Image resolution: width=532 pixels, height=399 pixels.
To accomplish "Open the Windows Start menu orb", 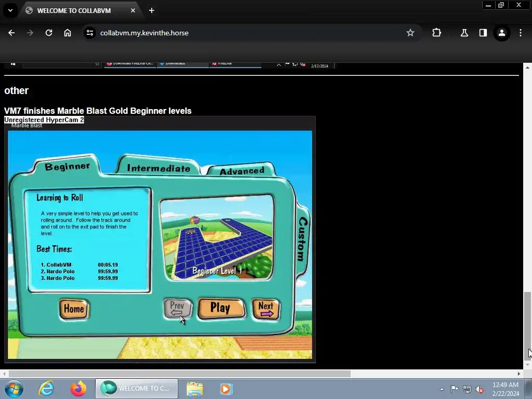I will (x=14, y=389).
